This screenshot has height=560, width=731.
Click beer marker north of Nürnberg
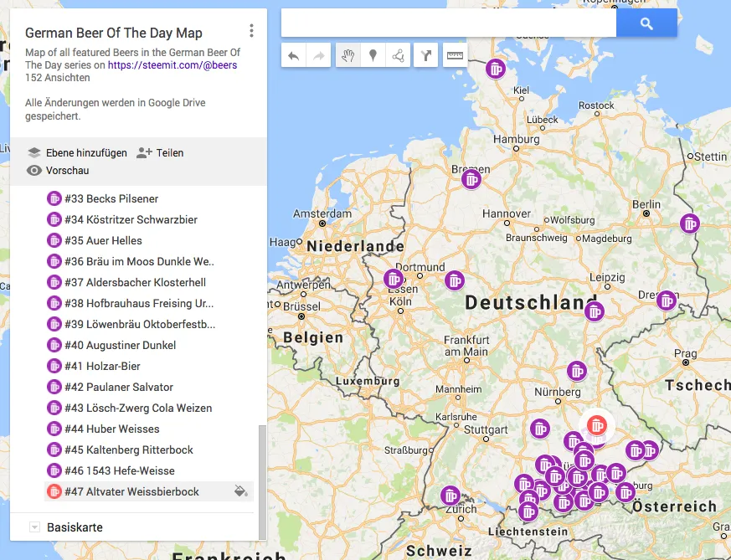pyautogui.click(x=577, y=372)
